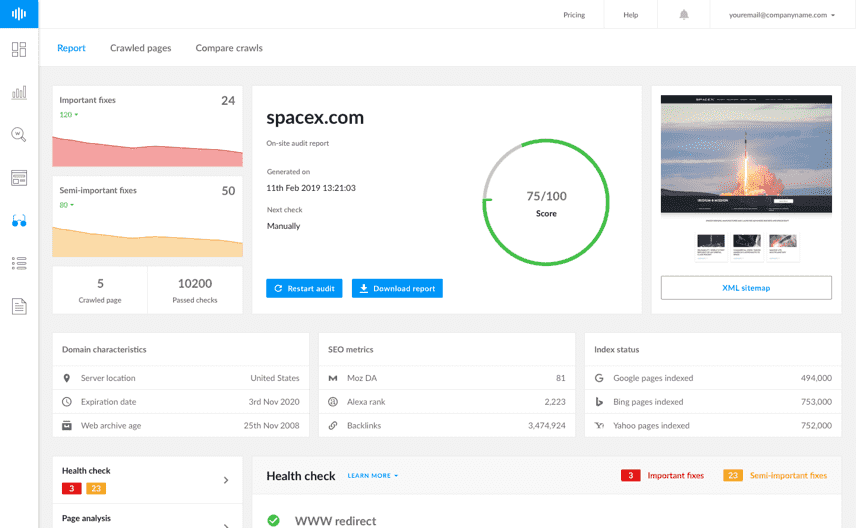
Task: Click the green WWW redirect checkmark icon
Action: [x=274, y=520]
